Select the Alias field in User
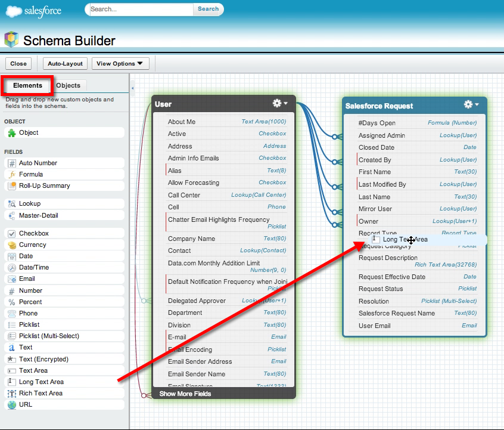 [x=226, y=171]
